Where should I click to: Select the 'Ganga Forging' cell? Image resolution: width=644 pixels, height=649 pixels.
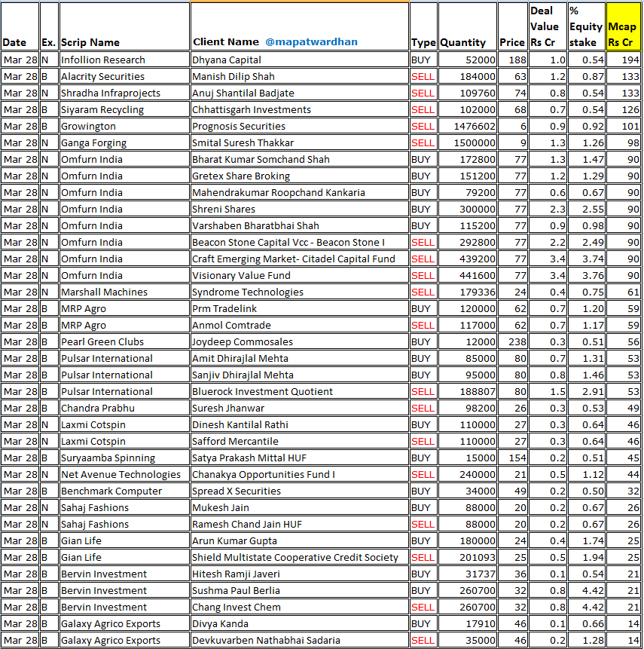(x=124, y=142)
